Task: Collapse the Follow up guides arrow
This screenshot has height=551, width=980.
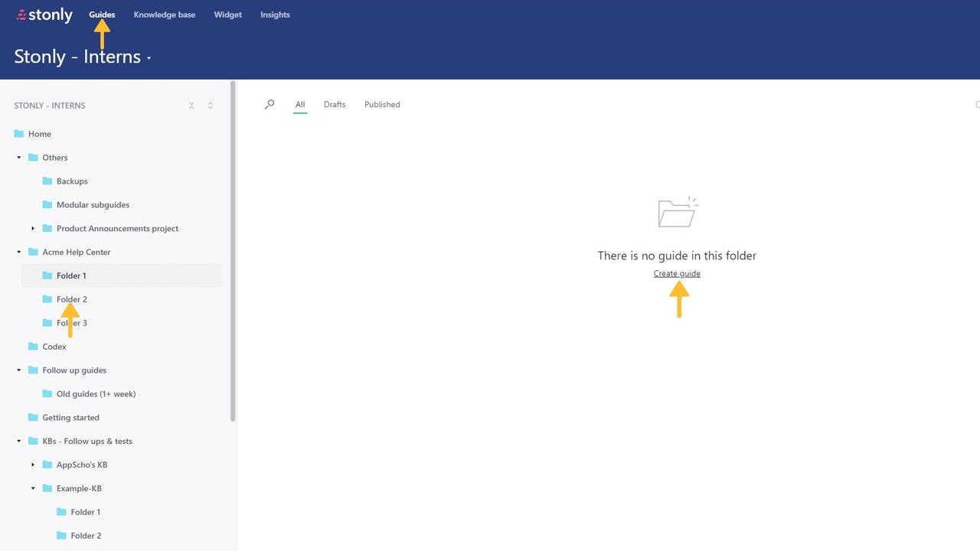Action: click(19, 370)
